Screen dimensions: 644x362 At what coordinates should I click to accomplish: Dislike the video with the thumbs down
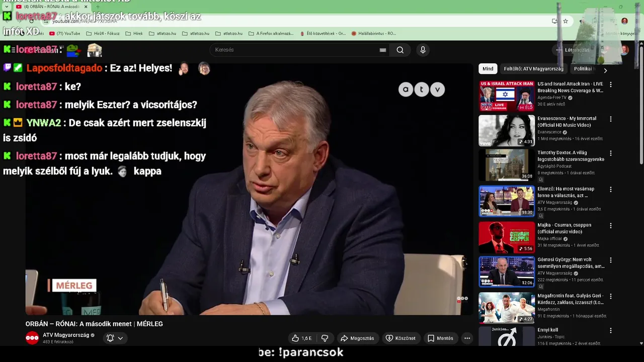325,338
